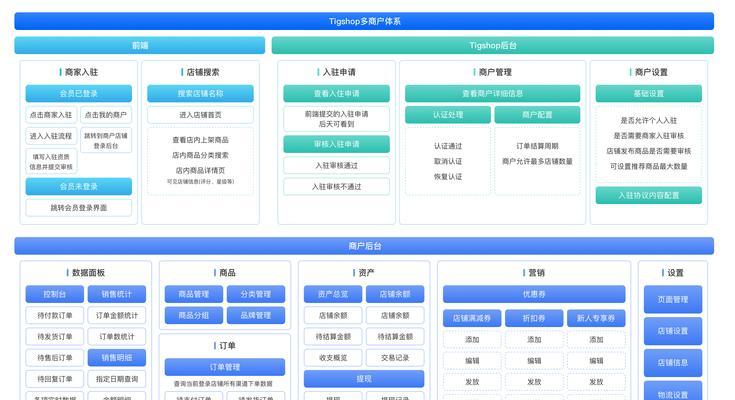Select the 查看店内上架商品 text
This screenshot has width=735, height=400.
pos(201,140)
